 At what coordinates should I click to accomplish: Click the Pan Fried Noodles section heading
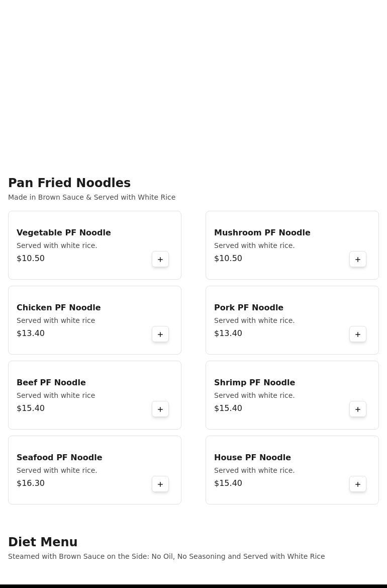tap(69, 183)
